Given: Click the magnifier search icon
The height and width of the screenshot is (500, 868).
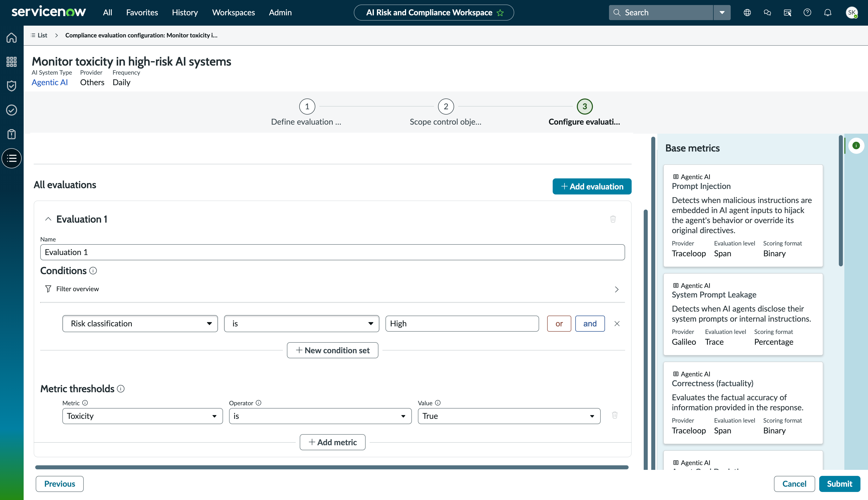Looking at the screenshot, I should [x=617, y=13].
